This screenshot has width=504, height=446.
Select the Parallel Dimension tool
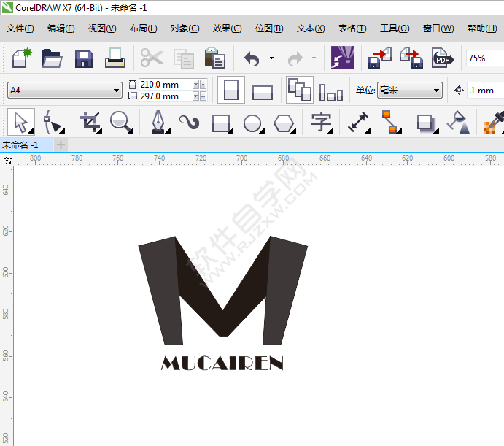[x=359, y=123]
